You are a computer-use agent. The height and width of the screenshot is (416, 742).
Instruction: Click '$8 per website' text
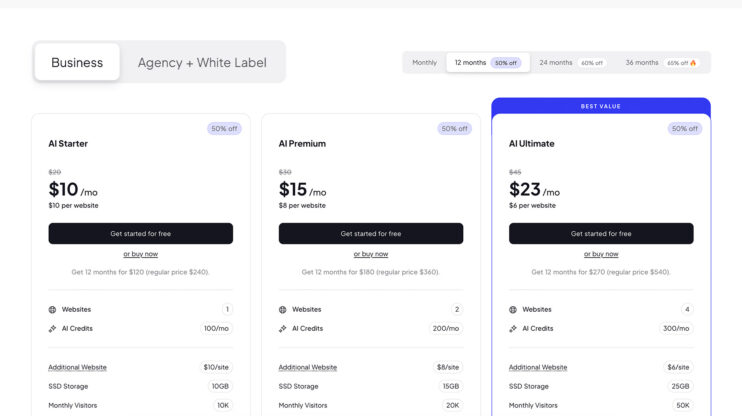click(302, 205)
